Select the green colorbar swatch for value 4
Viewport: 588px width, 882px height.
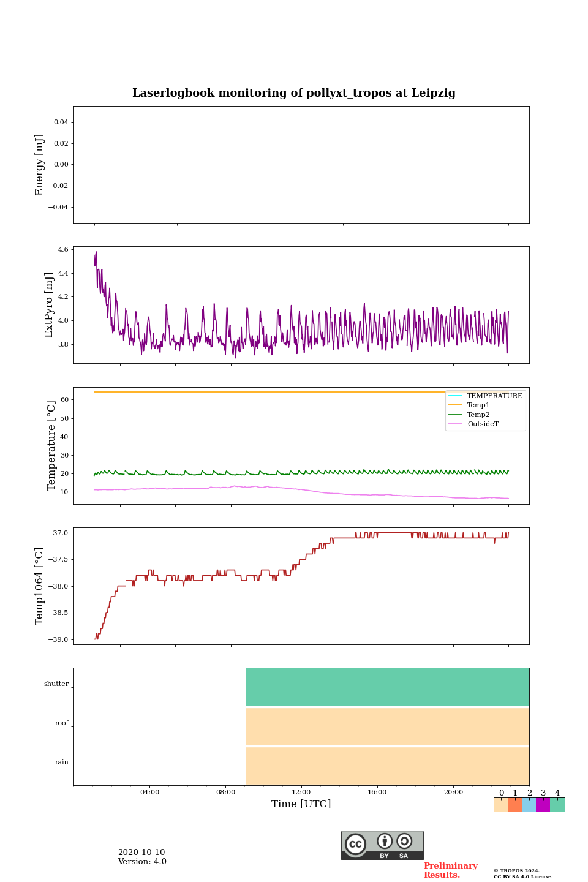point(557,805)
